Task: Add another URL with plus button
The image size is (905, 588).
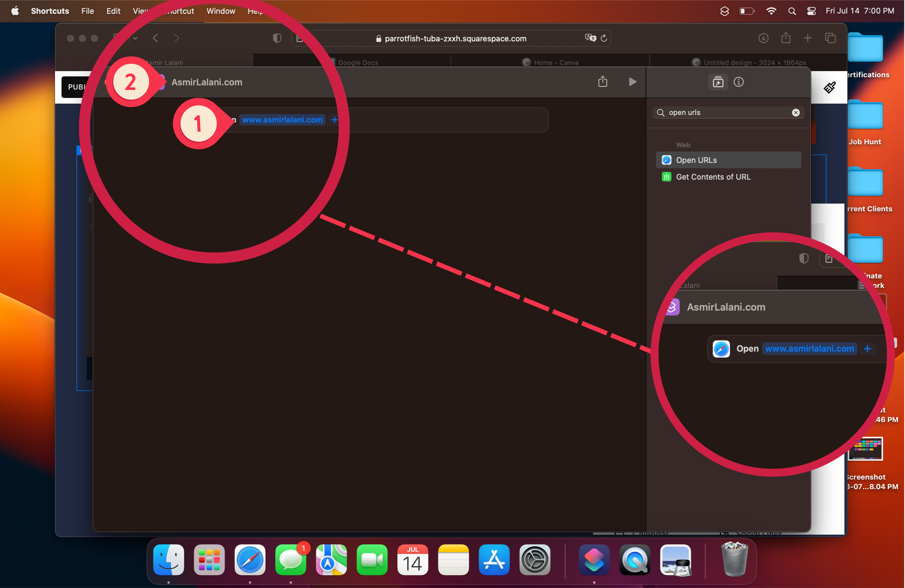Action: click(x=334, y=120)
